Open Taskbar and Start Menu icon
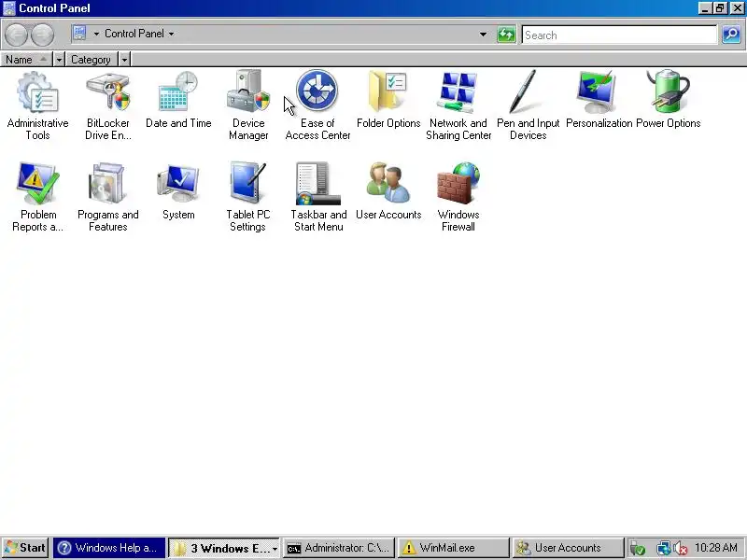The width and height of the screenshot is (747, 560). pos(317,183)
